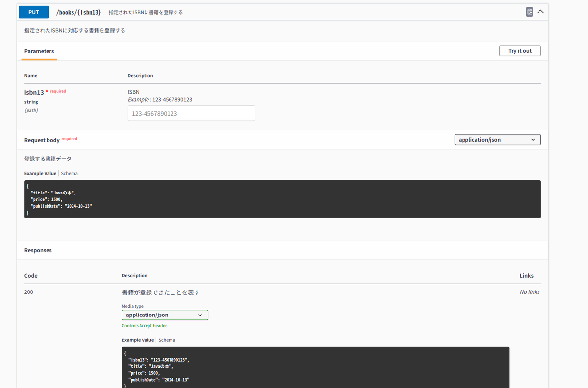Switch to Schema view for the 200 response
Image resolution: width=588 pixels, height=388 pixels.
[x=167, y=339]
